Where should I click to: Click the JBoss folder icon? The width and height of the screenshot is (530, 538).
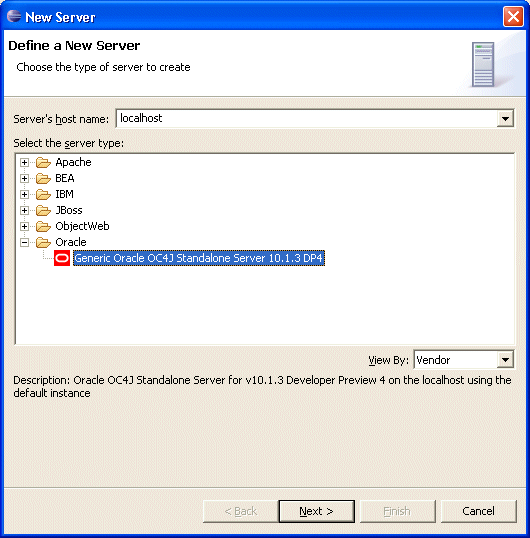43,210
